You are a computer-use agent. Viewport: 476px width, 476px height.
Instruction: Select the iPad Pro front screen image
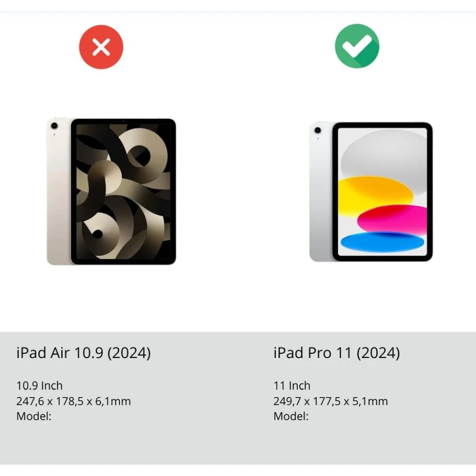(383, 192)
